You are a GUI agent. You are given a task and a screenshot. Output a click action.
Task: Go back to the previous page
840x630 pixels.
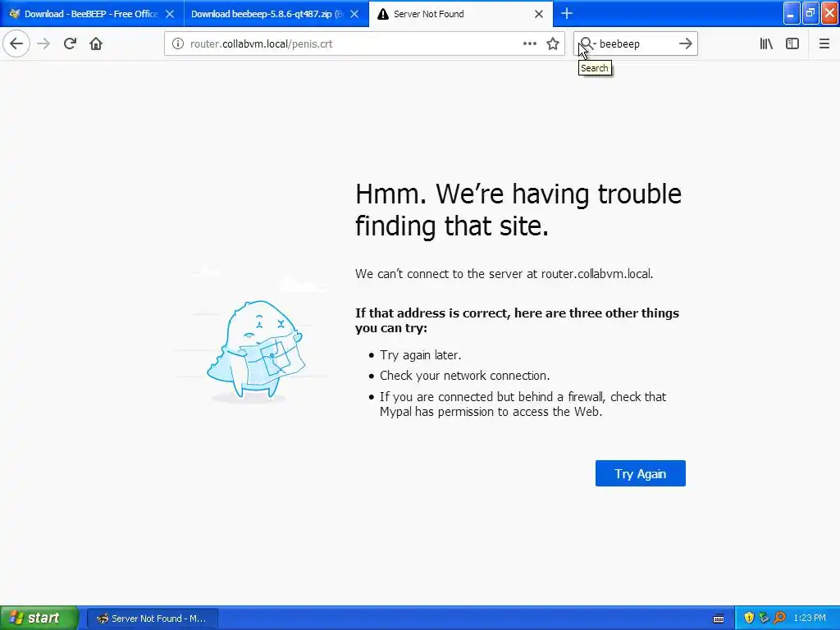16,43
